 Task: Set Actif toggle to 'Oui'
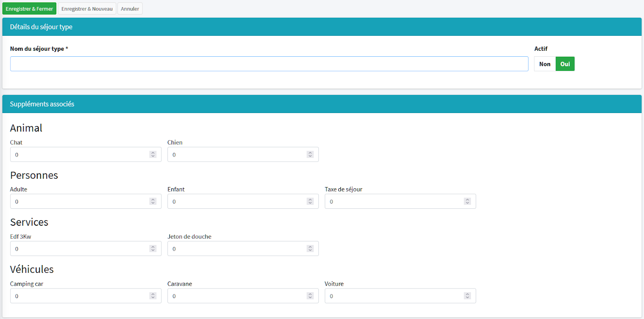point(565,64)
